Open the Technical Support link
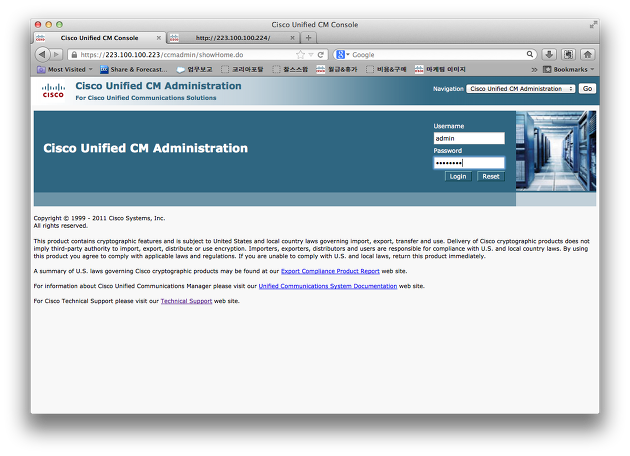This screenshot has height=456, width=630. tap(186, 301)
